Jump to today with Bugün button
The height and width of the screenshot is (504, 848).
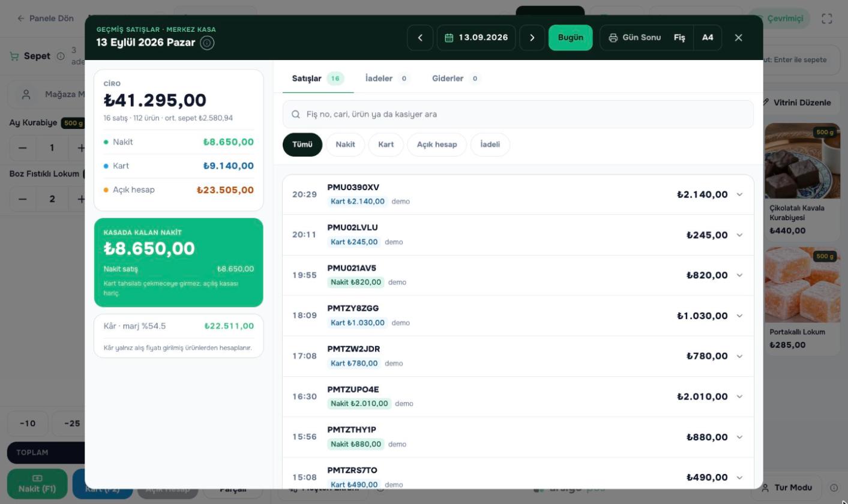571,38
